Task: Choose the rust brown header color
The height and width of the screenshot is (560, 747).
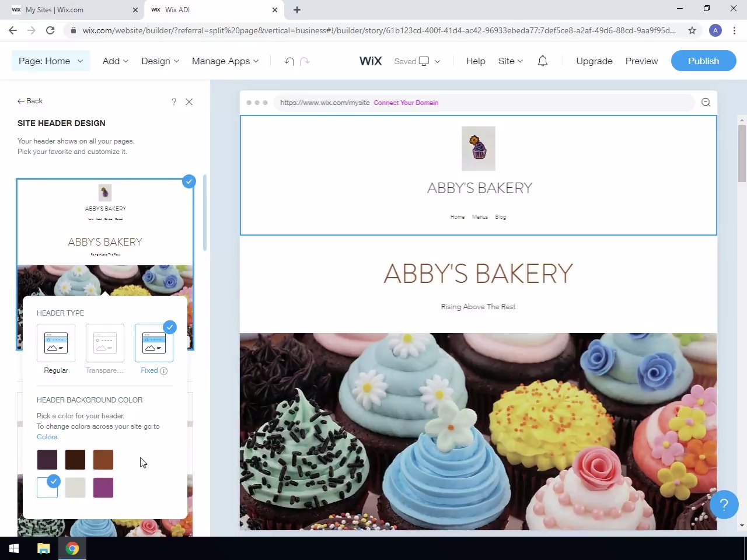Action: tap(103, 460)
